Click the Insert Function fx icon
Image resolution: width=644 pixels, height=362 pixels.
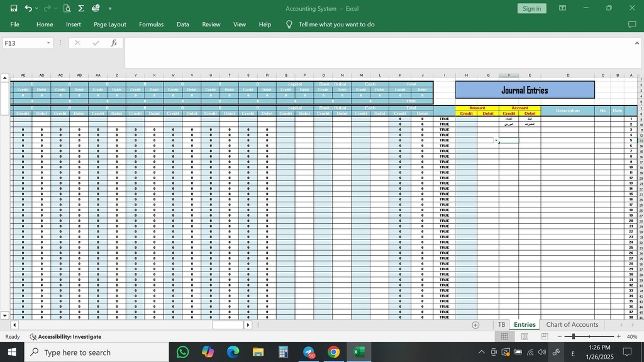[114, 43]
